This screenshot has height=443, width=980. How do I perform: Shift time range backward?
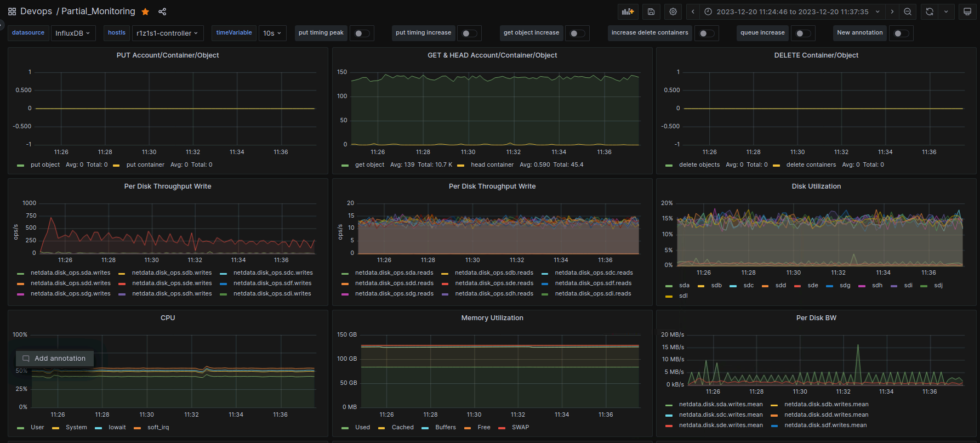[693, 12]
